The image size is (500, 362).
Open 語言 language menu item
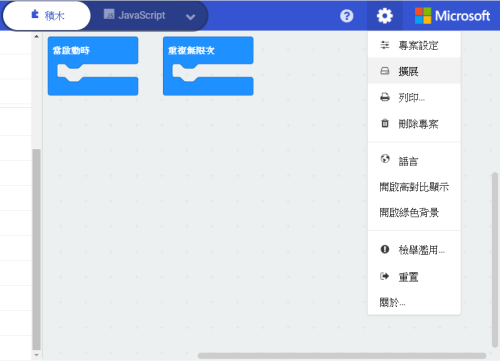pyautogui.click(x=414, y=161)
